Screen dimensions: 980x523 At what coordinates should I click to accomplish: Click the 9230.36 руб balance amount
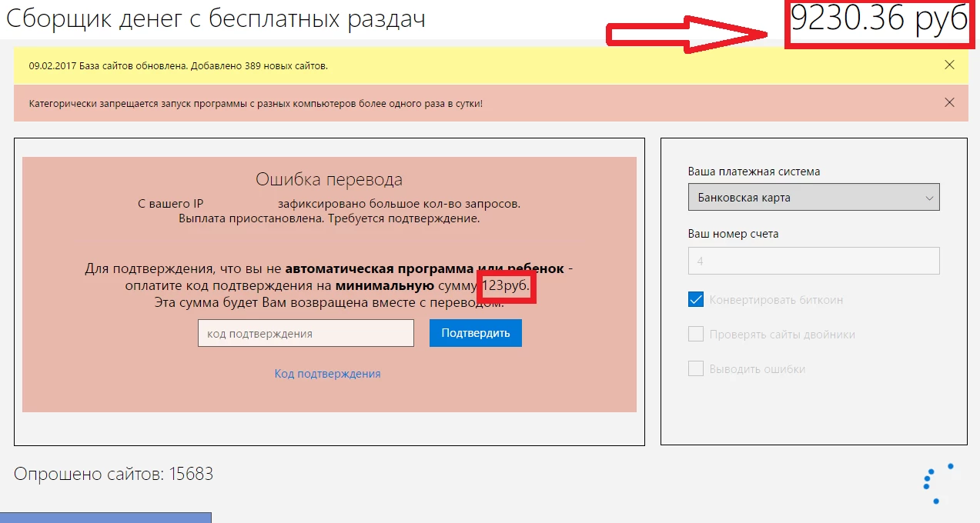tap(879, 20)
